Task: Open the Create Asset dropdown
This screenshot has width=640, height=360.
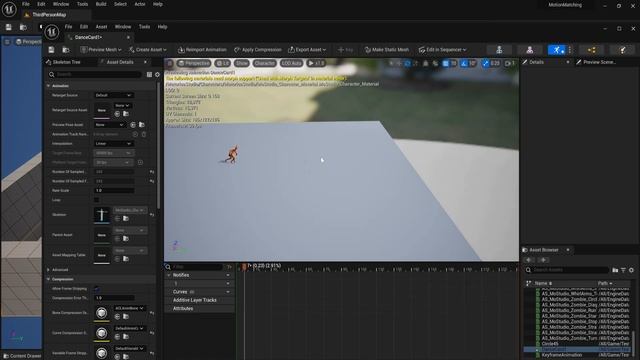Action: 148,50
